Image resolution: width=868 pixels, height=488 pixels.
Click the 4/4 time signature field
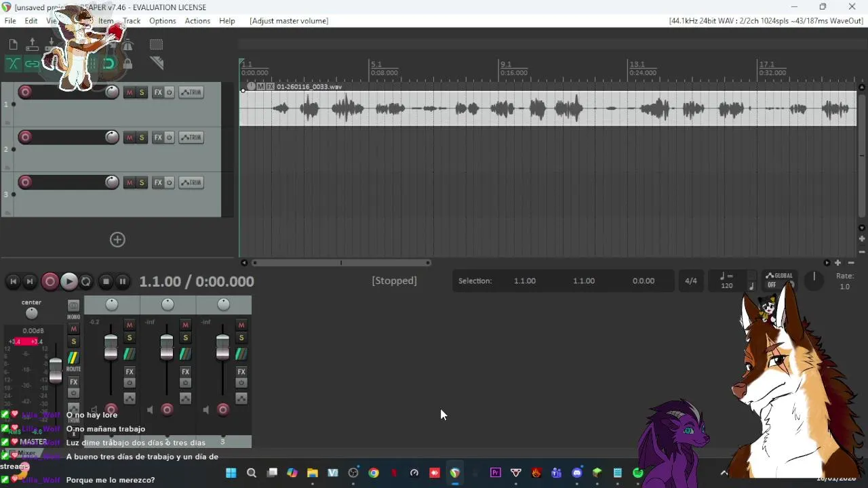click(691, 281)
